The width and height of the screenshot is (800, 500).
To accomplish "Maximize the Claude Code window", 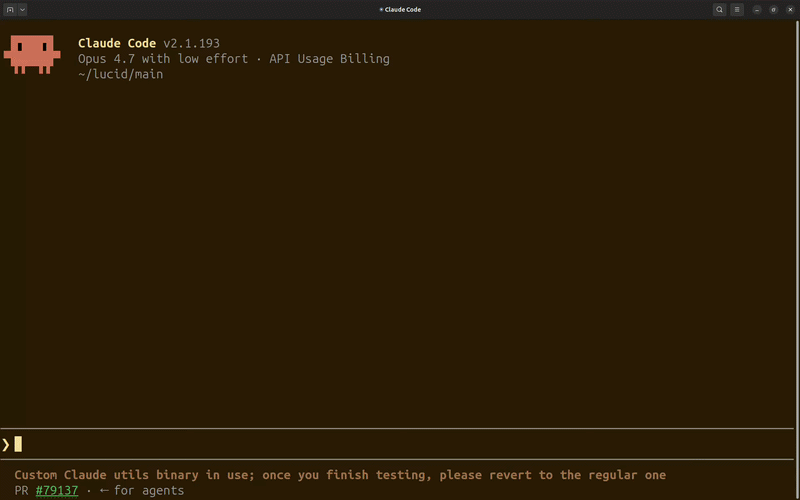I will (773, 10).
